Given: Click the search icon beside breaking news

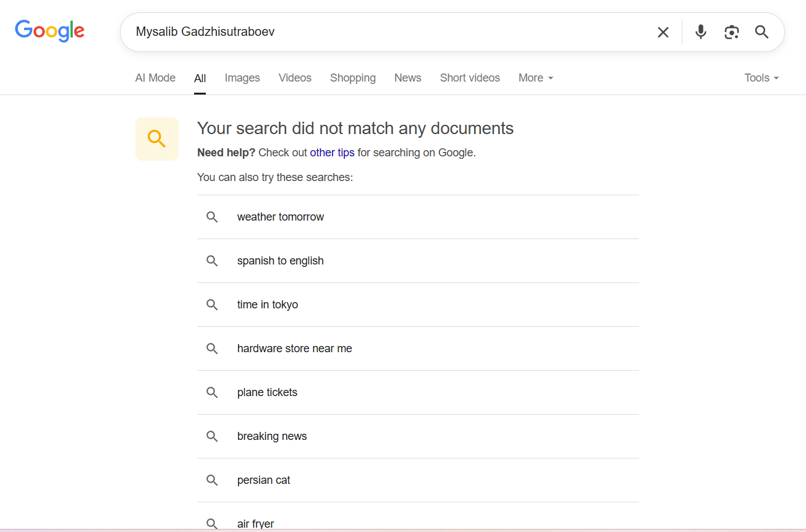Looking at the screenshot, I should pos(212,436).
